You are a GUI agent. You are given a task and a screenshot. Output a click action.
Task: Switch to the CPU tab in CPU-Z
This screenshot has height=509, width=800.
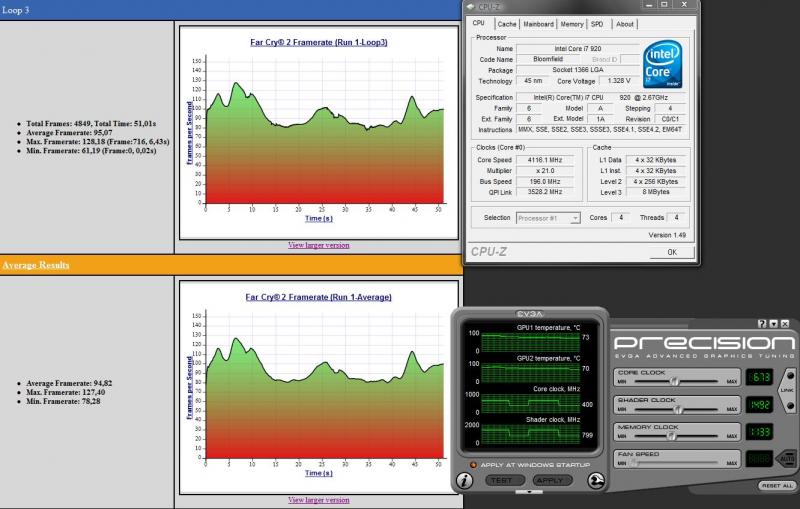coord(479,23)
